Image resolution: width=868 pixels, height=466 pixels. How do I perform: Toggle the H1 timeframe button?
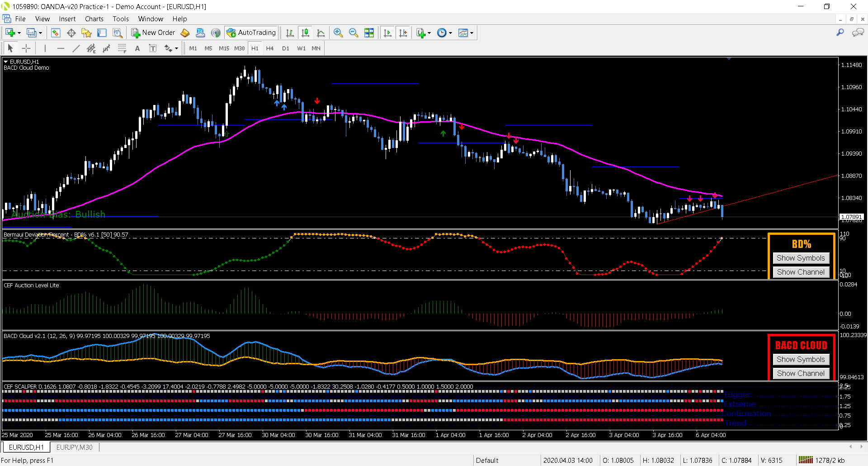pos(255,48)
